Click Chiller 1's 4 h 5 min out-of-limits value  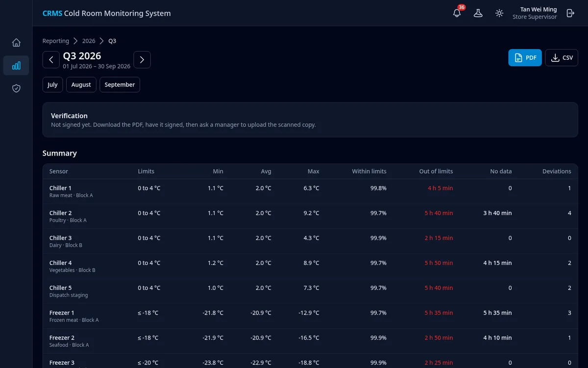point(440,188)
